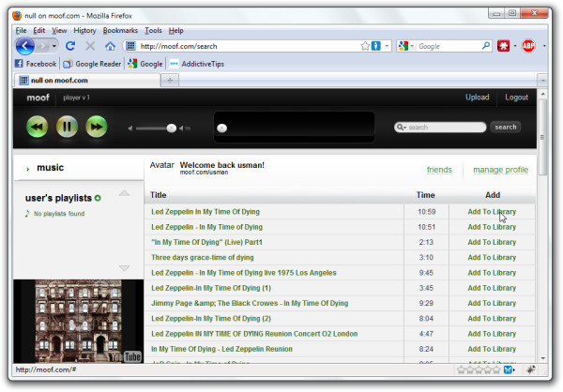Click the loud speaker icon right of volume
This screenshot has width=563, height=392.
coord(185,128)
